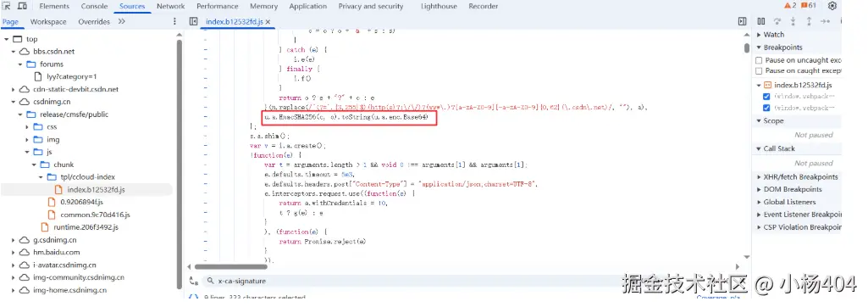868x307 pixels.
Task: Hide the navigator sidebar toggle icon
Action: (193, 21)
